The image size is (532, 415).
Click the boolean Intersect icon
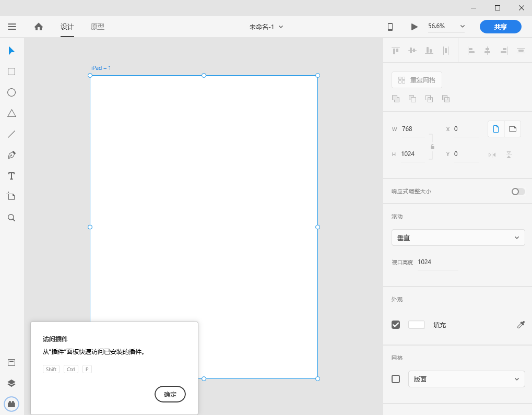[x=429, y=99]
